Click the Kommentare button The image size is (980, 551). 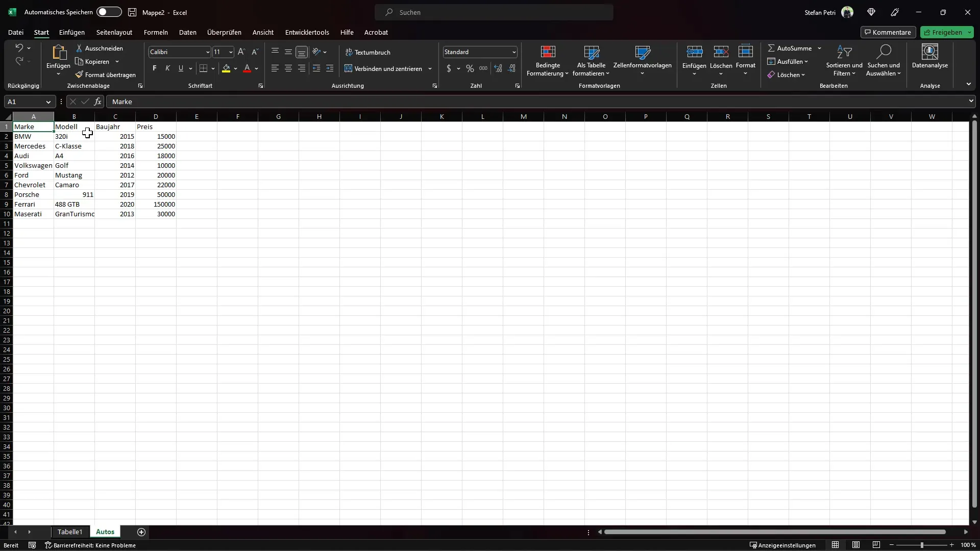click(888, 32)
